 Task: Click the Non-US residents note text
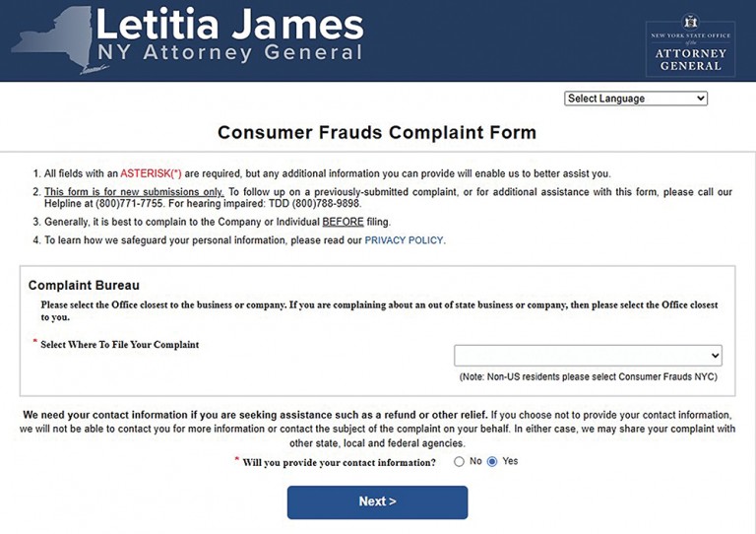[x=590, y=377]
